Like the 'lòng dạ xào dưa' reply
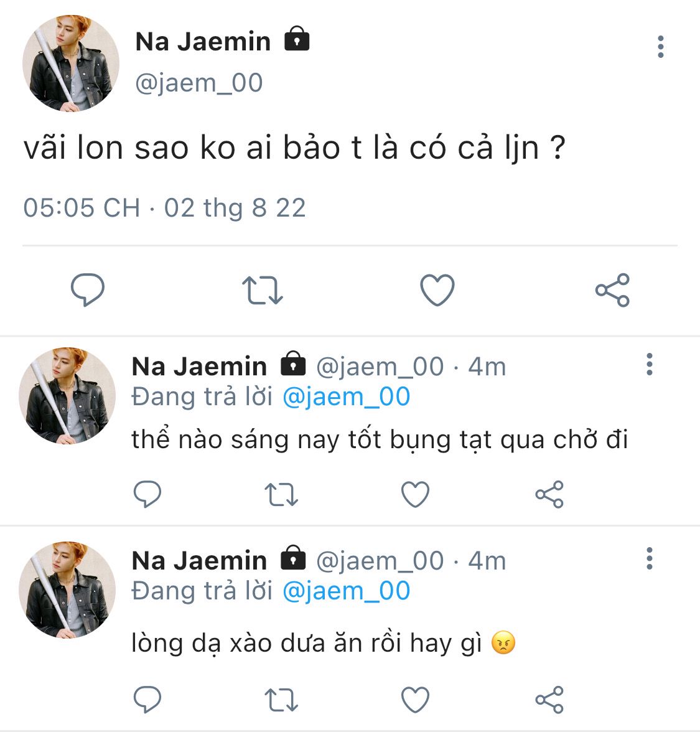The height and width of the screenshot is (732, 700). (x=415, y=700)
